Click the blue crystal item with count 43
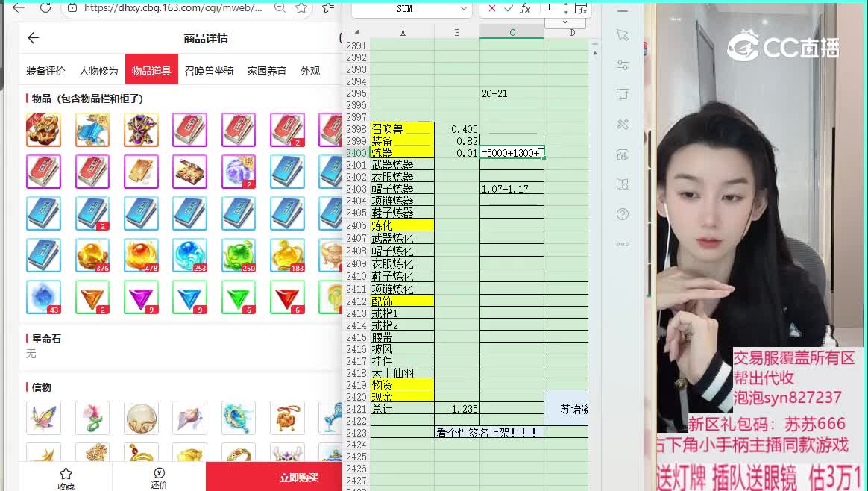868x491 pixels. pos(44,297)
